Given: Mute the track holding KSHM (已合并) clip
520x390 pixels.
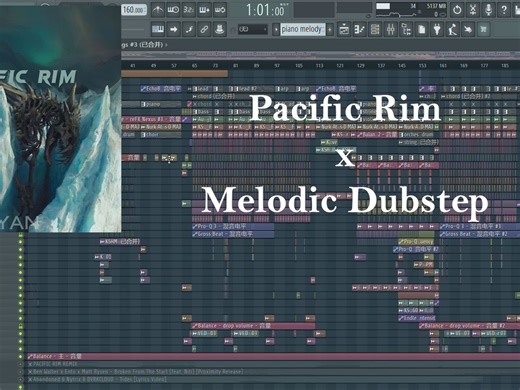Looking at the screenshot, I should coord(21,242).
